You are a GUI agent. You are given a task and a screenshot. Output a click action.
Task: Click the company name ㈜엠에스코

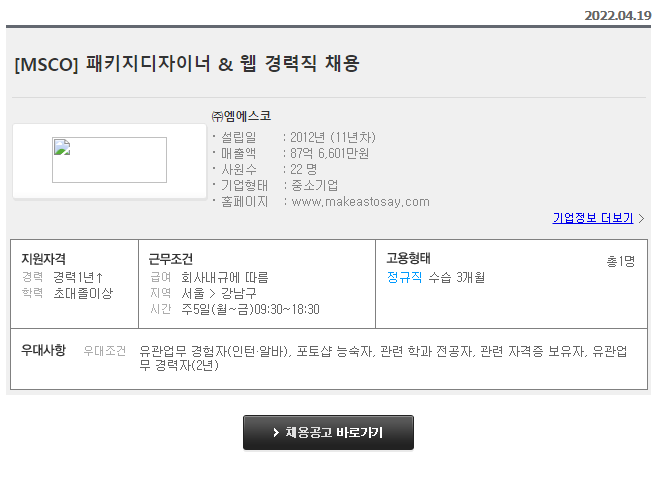(241, 116)
